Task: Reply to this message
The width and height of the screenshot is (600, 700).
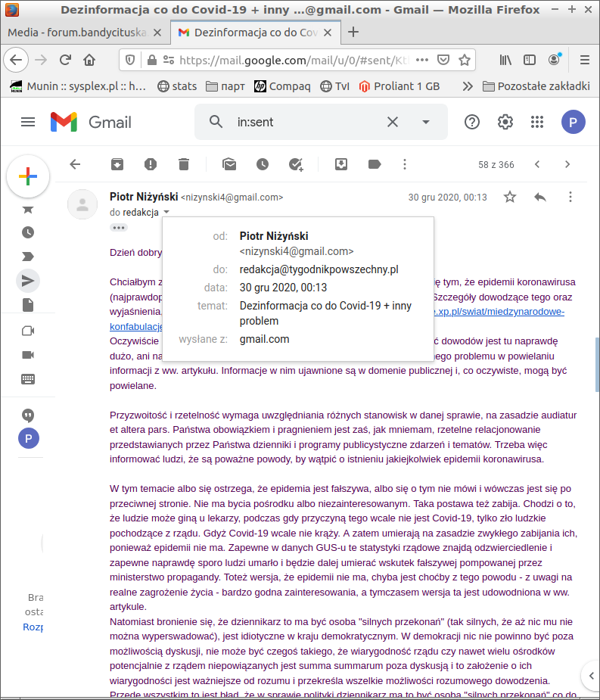Action: click(540, 197)
